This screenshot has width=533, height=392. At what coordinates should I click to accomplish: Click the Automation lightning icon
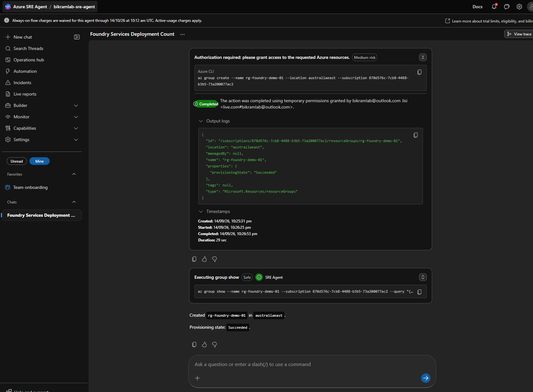click(8, 71)
